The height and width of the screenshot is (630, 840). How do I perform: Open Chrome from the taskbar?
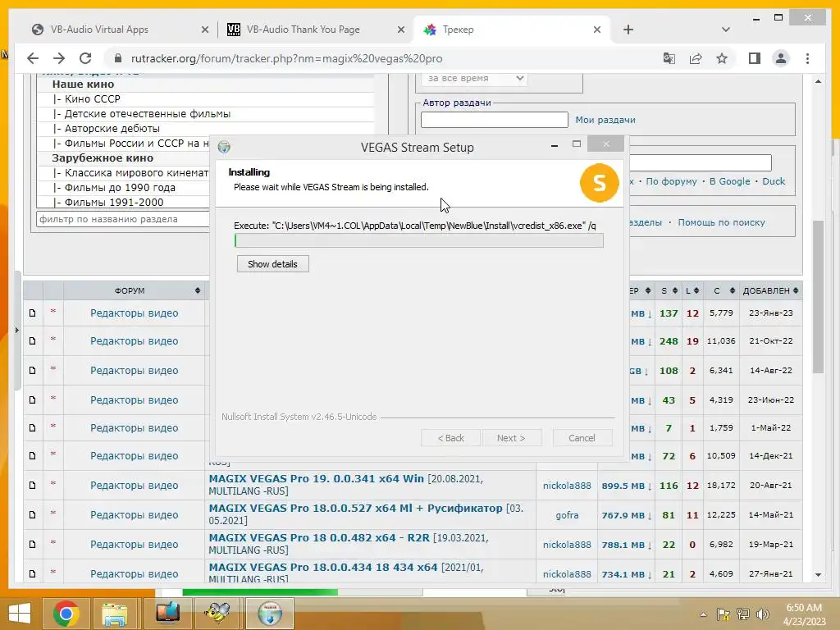pos(66,614)
